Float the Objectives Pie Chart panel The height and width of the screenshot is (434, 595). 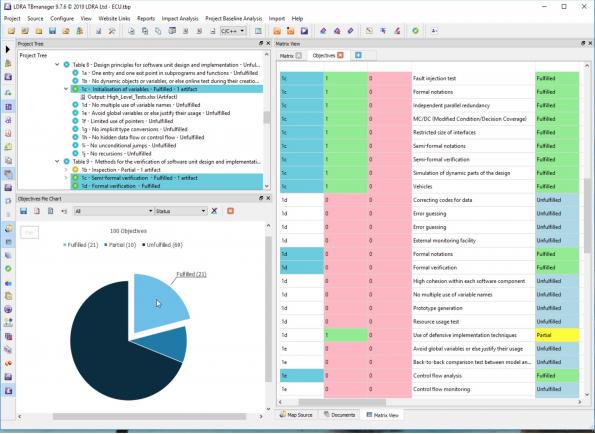coord(261,198)
